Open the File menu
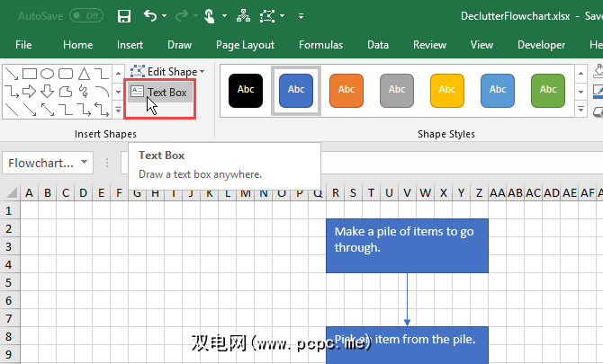This screenshot has height=364, width=603. point(23,45)
